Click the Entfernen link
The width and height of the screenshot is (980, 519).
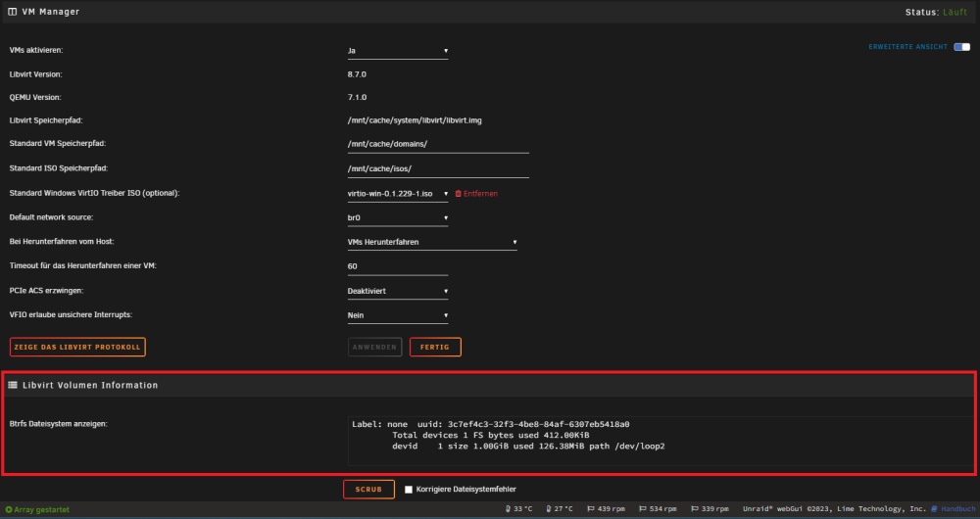(x=480, y=194)
